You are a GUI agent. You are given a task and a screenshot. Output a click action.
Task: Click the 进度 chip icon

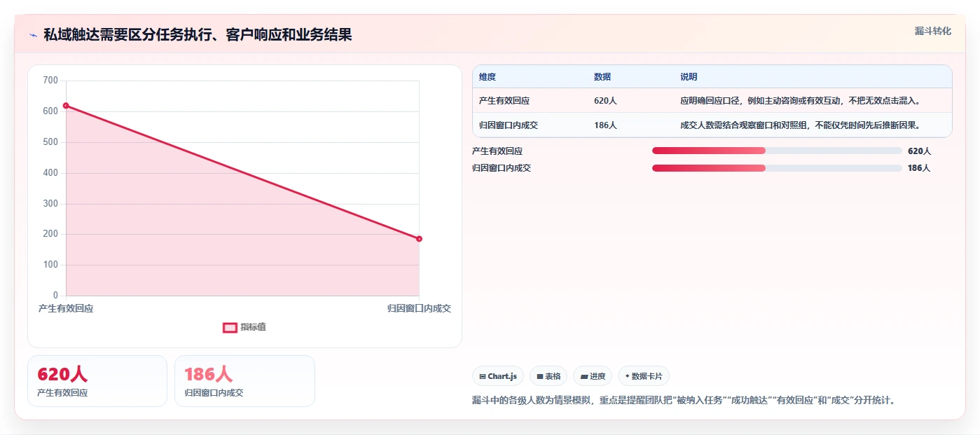[584, 376]
